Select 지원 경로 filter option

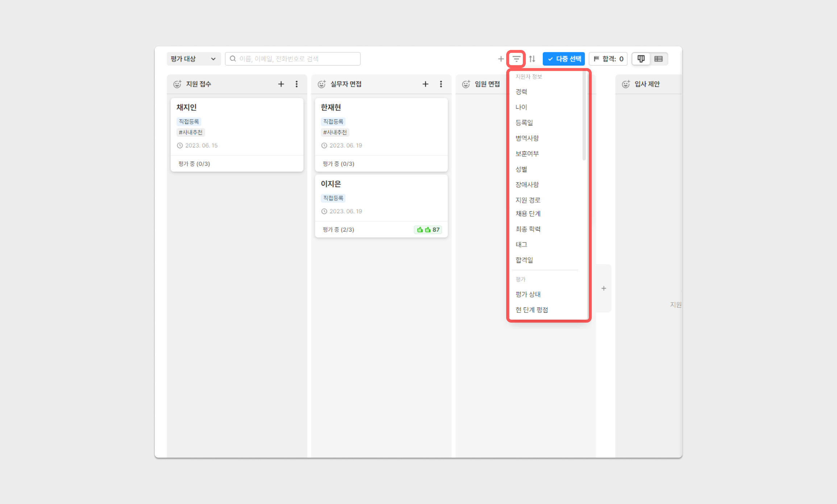528,200
